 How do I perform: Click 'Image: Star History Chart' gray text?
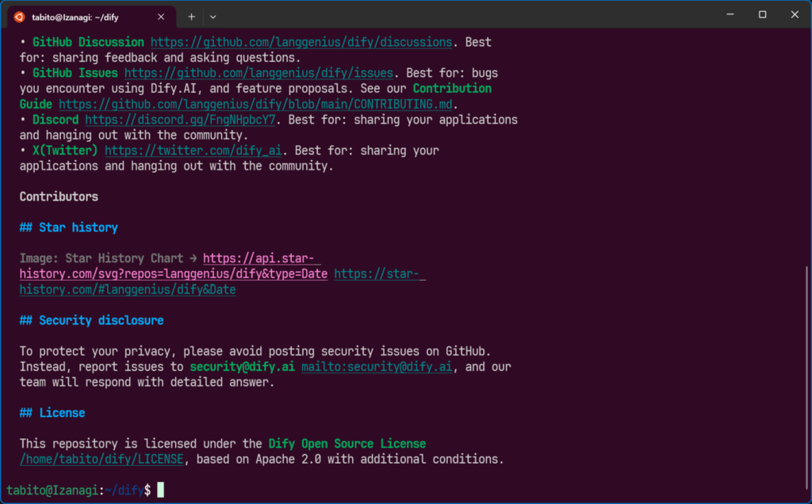pos(101,258)
